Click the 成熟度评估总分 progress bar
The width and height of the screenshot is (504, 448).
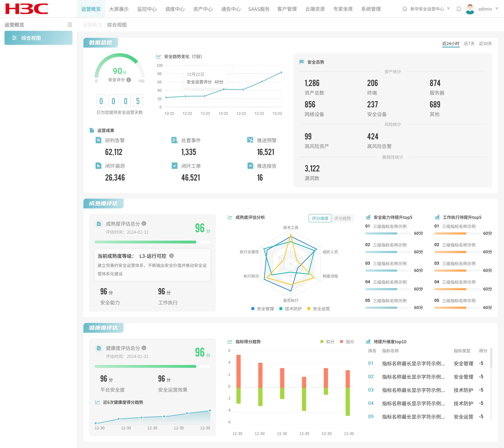pyautogui.click(x=152, y=242)
